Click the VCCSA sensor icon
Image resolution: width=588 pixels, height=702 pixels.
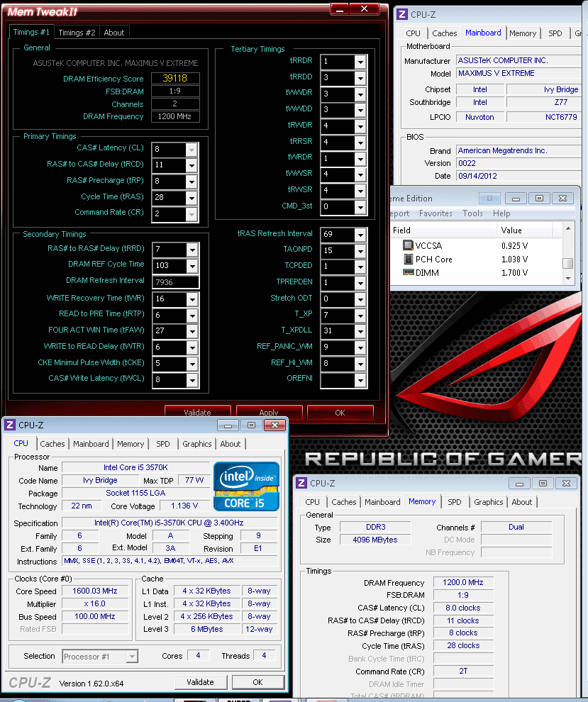click(408, 245)
